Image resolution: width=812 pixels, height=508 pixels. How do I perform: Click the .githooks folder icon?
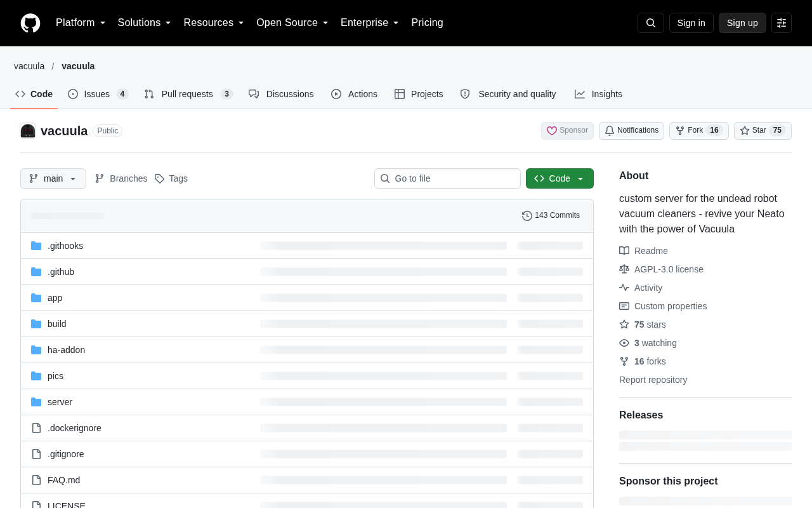[x=36, y=246]
